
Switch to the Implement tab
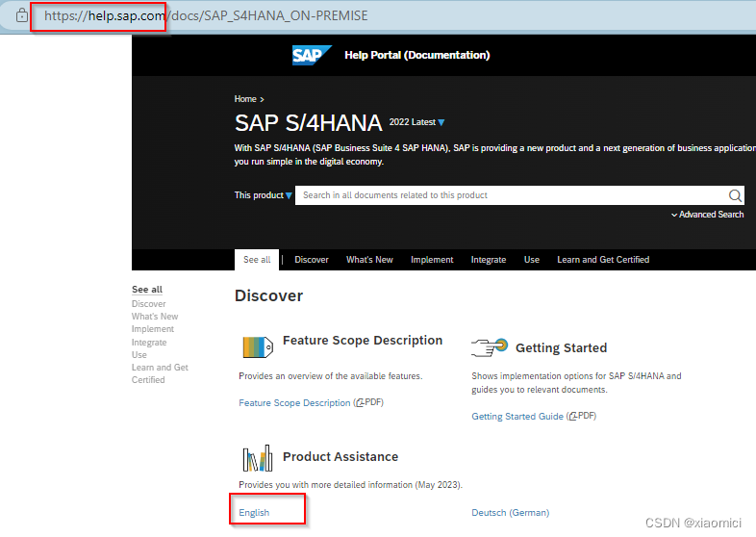432,260
